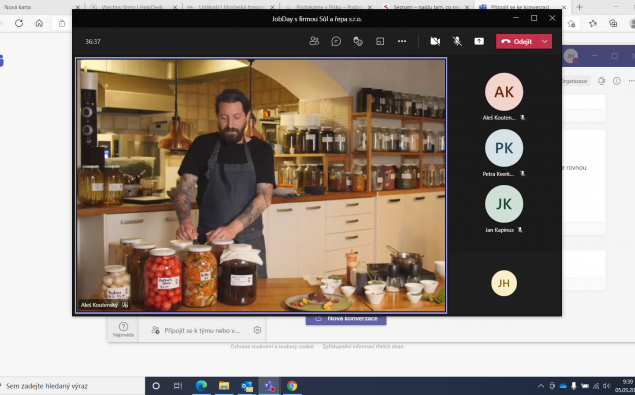635x395 pixels.
Task: Open Cortana circle on taskbar
Action: (156, 386)
